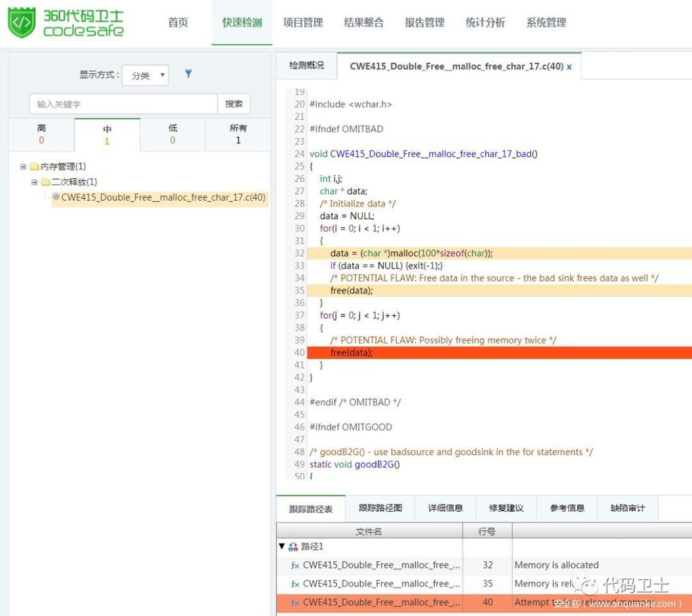
Task: Switch to the 修复建议 tab
Action: (x=505, y=508)
